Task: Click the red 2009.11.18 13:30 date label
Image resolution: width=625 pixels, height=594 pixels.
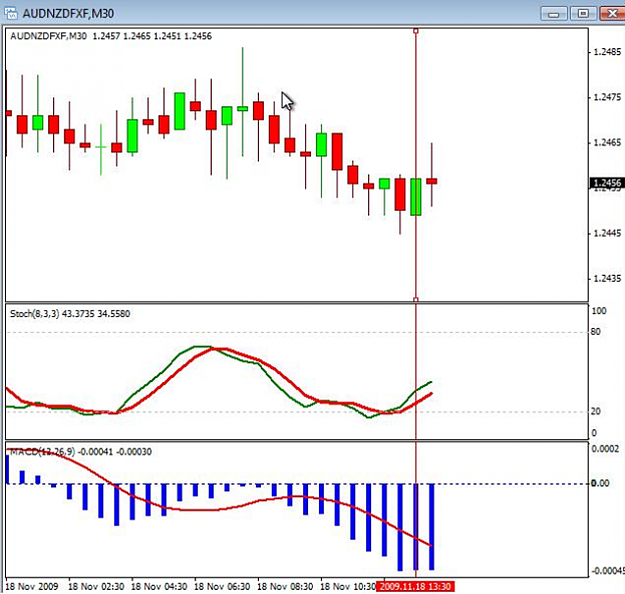Action: pos(415,586)
